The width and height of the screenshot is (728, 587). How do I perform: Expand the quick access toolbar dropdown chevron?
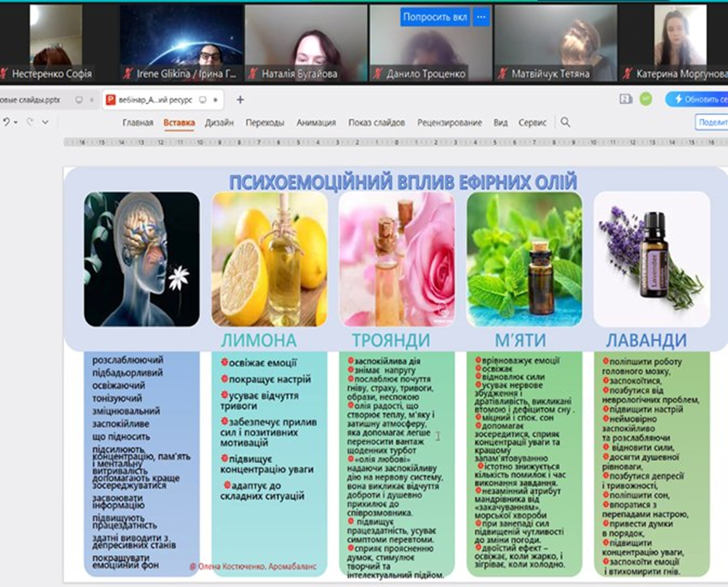pos(45,123)
